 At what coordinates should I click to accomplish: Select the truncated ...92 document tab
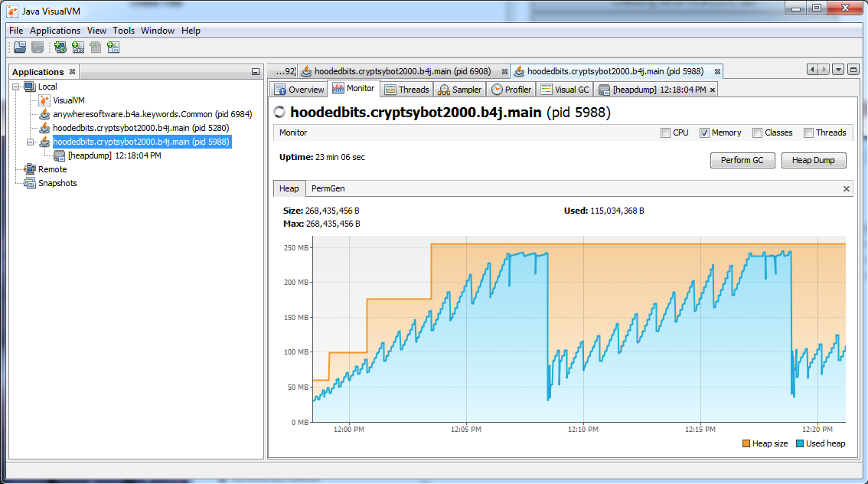[x=283, y=71]
